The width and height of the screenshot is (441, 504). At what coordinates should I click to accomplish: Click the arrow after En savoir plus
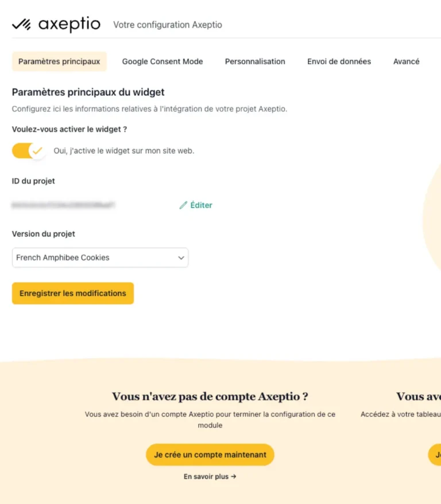233,476
